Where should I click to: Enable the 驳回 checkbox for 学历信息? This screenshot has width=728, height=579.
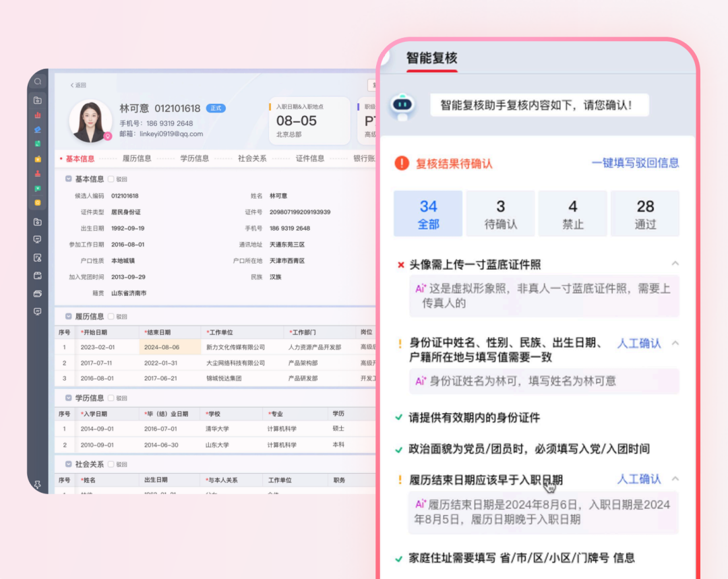point(111,398)
